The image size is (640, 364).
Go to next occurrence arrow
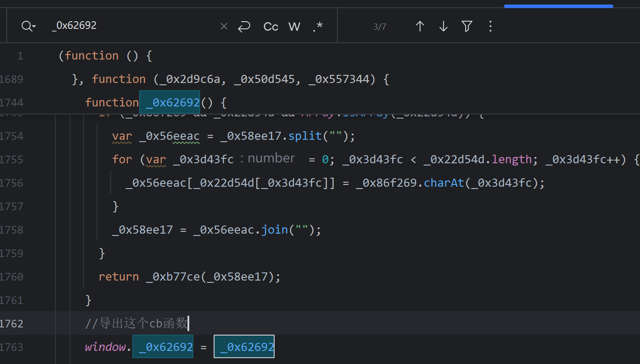click(444, 27)
